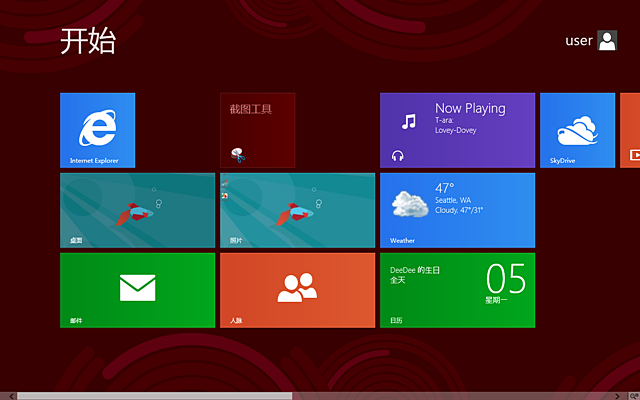Image resolution: width=640 pixels, height=400 pixels.
Task: Click the cloud icon on Weather tile
Action: pyautogui.click(x=410, y=204)
